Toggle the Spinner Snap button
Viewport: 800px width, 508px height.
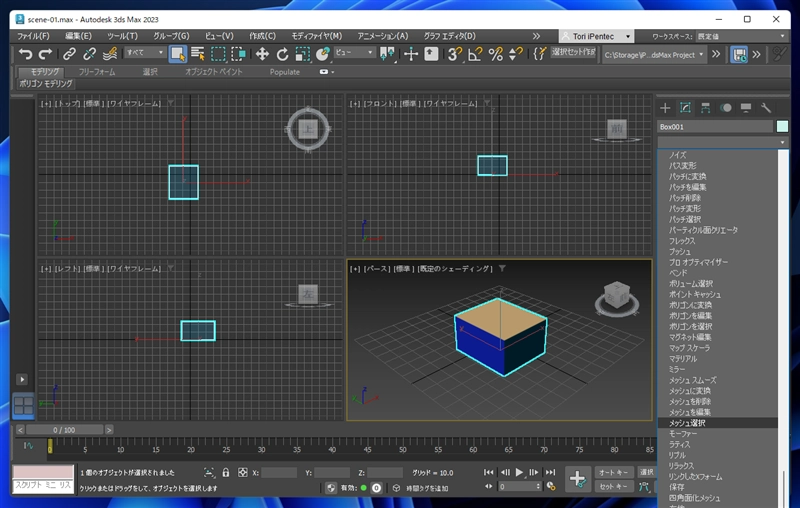pyautogui.click(x=516, y=54)
